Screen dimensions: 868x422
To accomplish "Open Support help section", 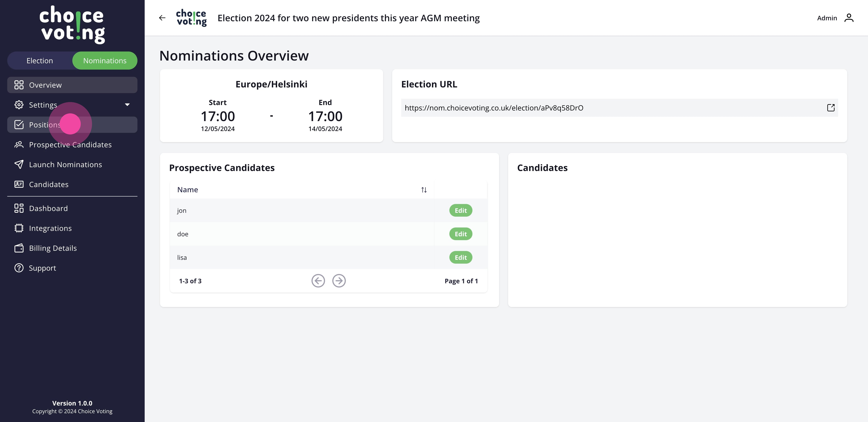I will pyautogui.click(x=42, y=268).
